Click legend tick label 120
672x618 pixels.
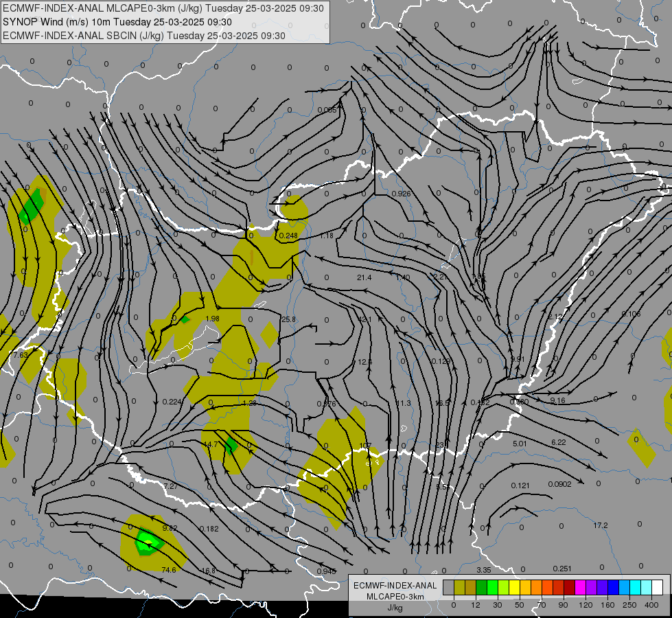pos(586,605)
